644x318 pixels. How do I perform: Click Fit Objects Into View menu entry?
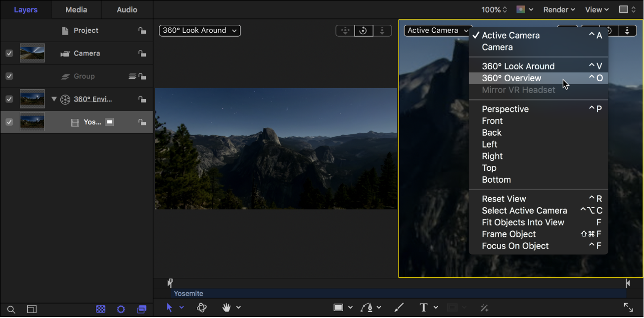(x=523, y=222)
